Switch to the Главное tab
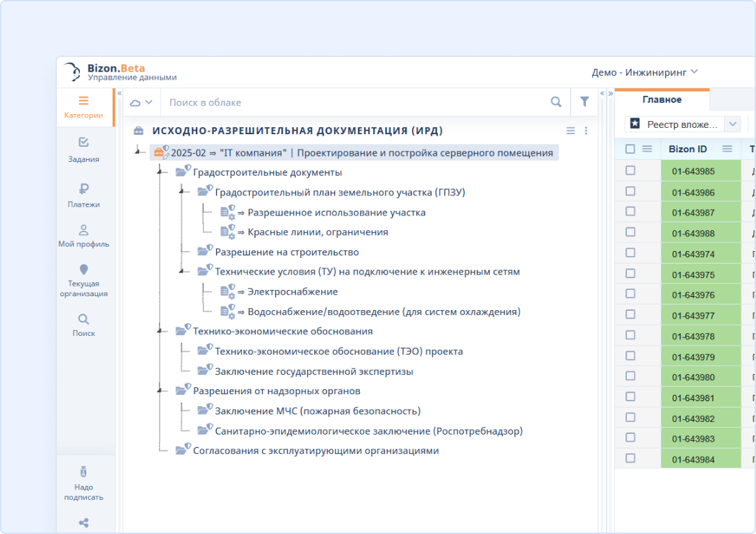 pos(661,99)
